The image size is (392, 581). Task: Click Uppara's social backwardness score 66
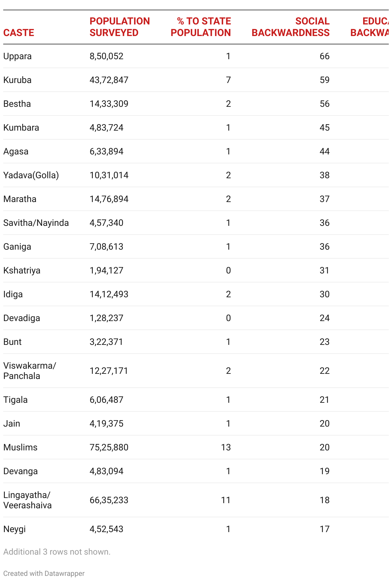point(325,56)
